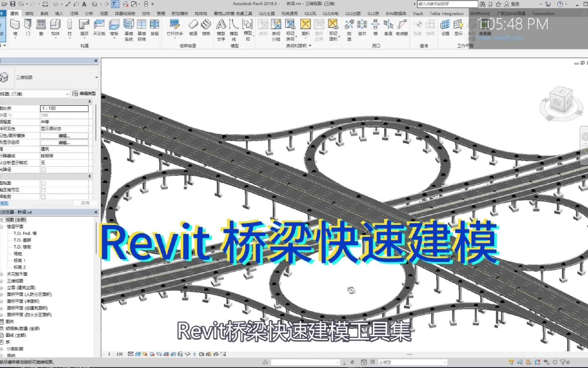Select the 明细表/数量 (全部) tree item
This screenshot has height=368, width=588.
tap(22, 328)
